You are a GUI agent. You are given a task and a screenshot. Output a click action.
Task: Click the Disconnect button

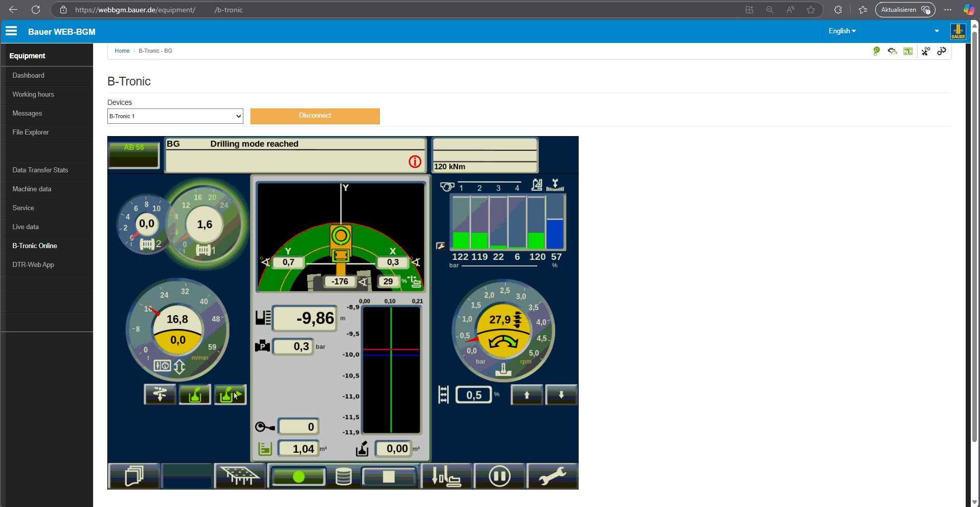click(315, 116)
